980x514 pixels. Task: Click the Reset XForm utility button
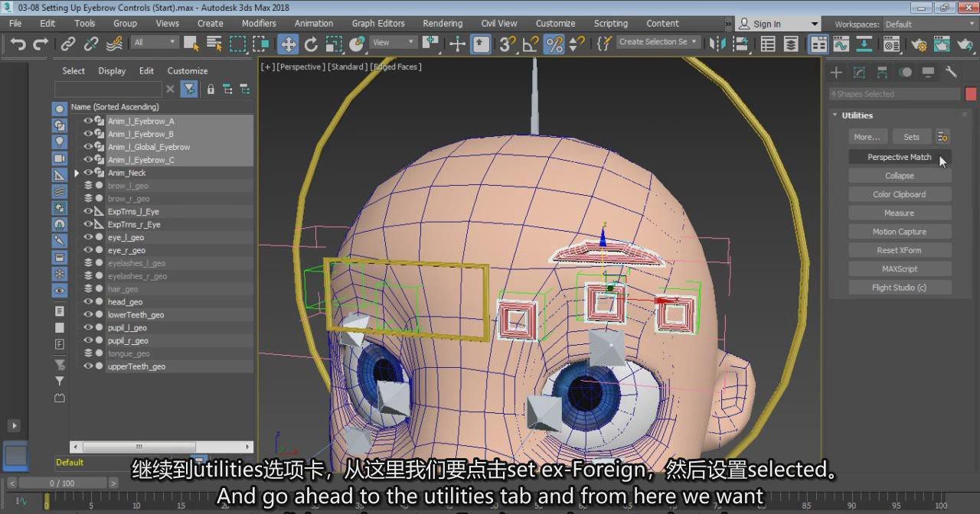click(x=899, y=250)
